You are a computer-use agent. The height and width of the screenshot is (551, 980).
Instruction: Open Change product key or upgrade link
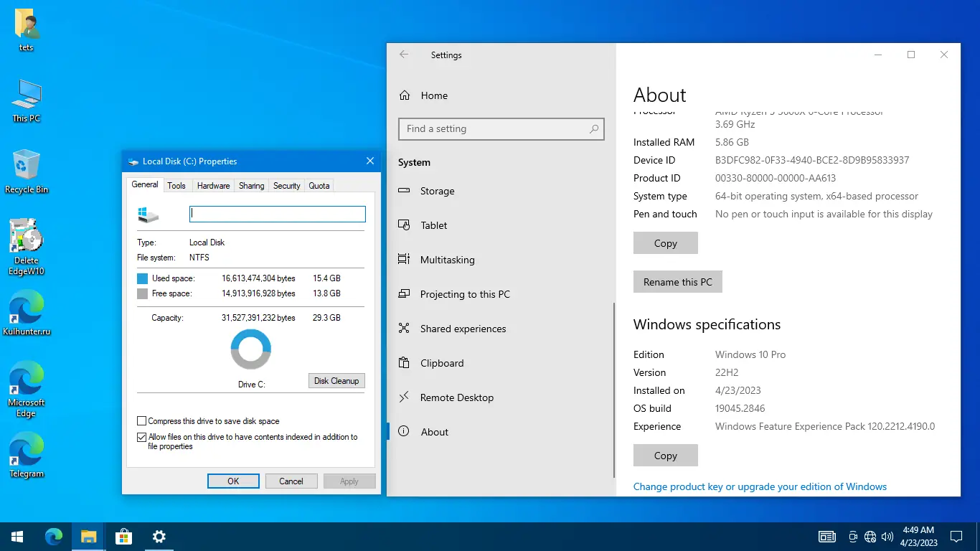[x=760, y=486]
